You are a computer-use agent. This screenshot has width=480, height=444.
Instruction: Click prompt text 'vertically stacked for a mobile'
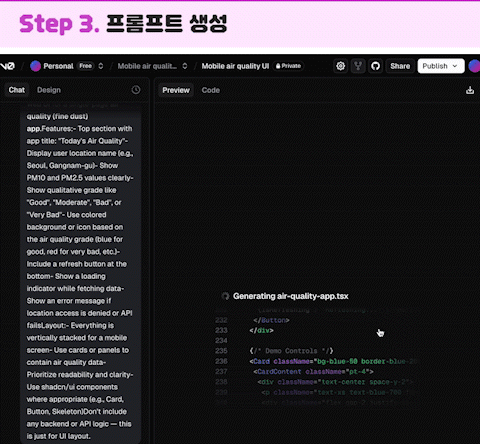click(x=77, y=338)
